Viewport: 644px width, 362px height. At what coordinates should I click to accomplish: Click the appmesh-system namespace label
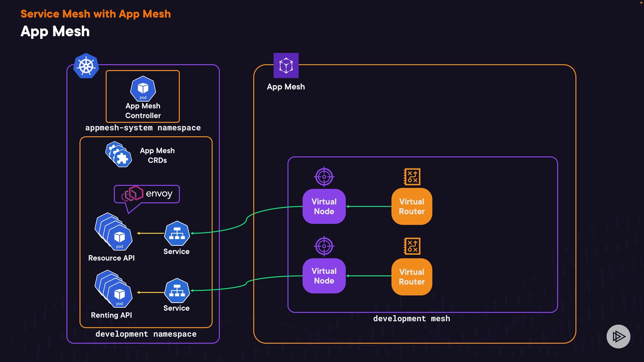[x=143, y=128]
